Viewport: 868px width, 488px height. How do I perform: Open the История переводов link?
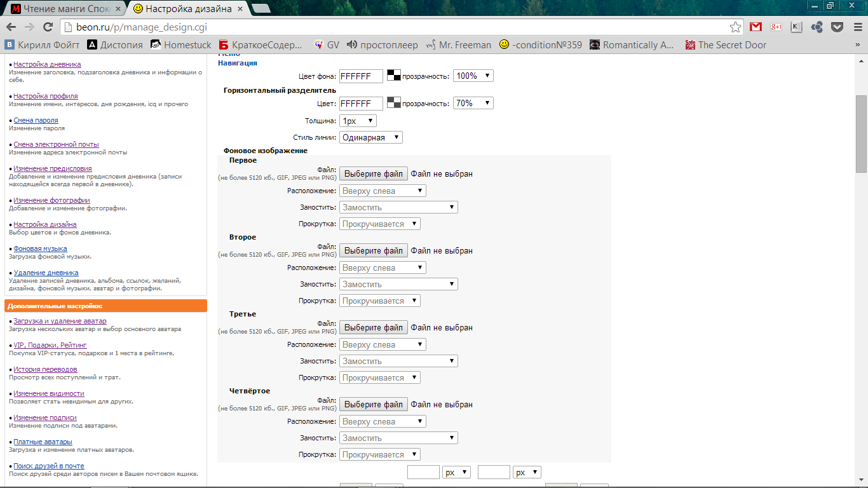[x=45, y=369]
